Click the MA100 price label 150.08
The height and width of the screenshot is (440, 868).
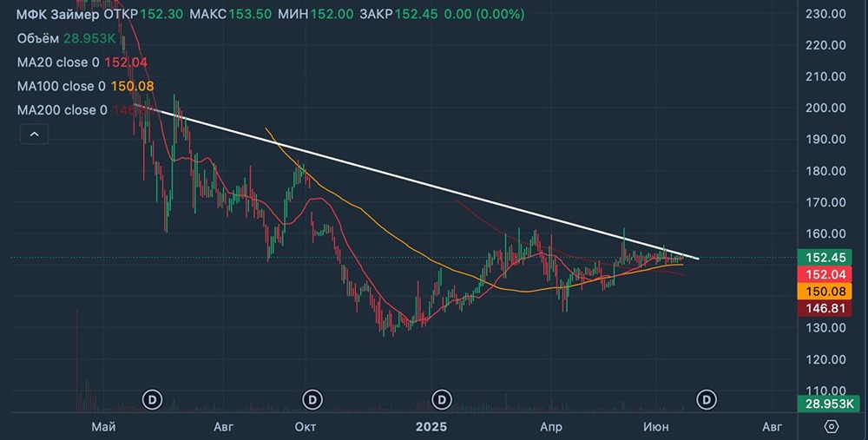coord(825,291)
